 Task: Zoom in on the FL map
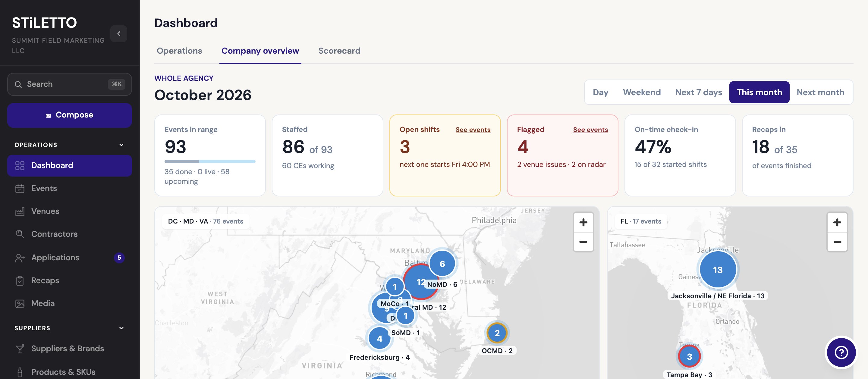[x=837, y=222]
